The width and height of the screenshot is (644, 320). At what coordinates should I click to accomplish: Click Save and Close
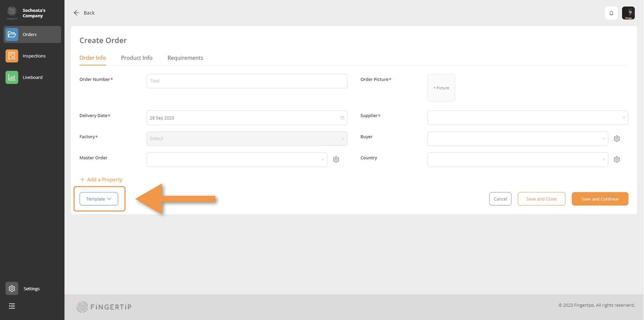click(x=541, y=199)
